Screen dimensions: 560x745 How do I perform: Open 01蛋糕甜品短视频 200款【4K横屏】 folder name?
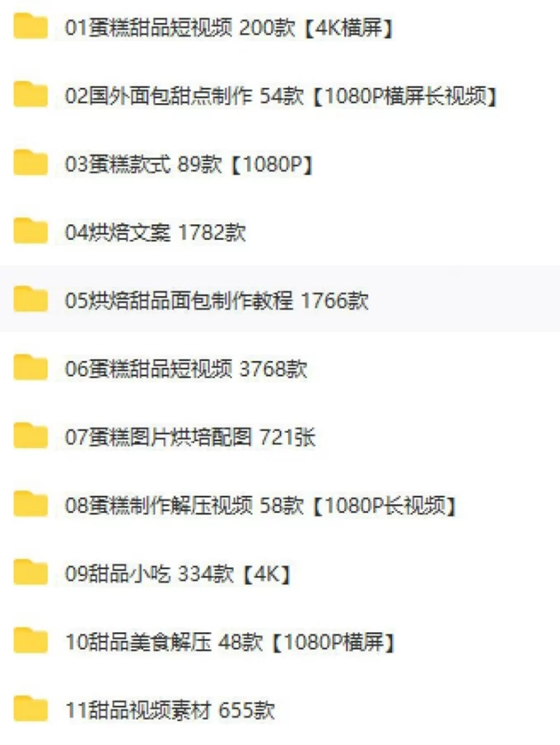[230, 28]
